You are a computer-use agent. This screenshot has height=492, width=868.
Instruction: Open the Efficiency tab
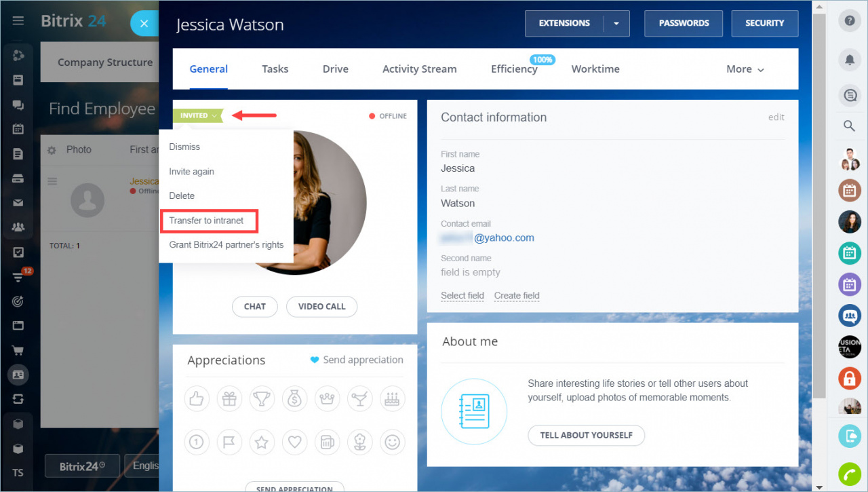514,69
